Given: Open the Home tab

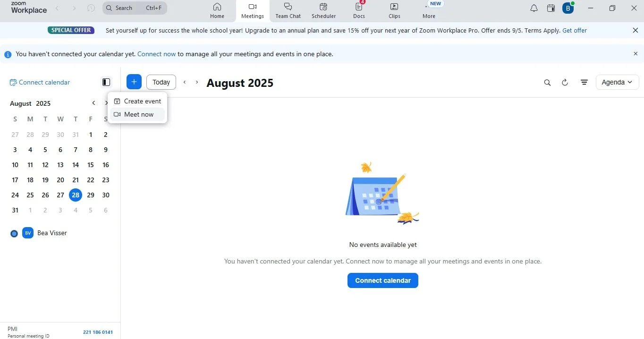Looking at the screenshot, I should pyautogui.click(x=217, y=11).
